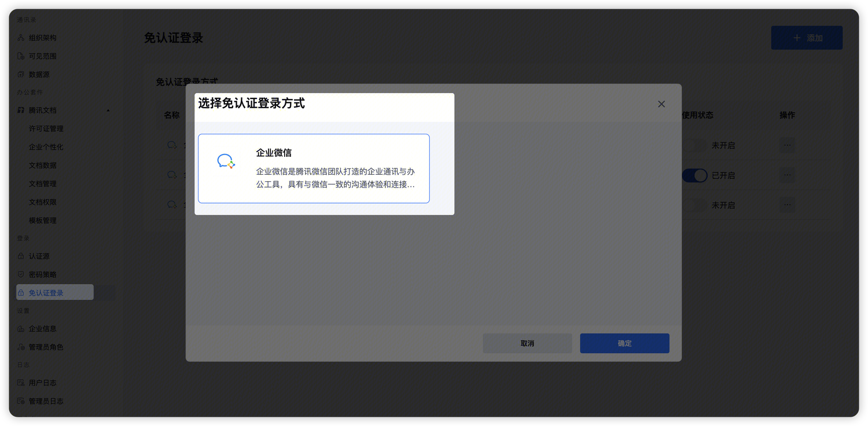Open 管理员角色 in the sidebar

click(x=46, y=347)
